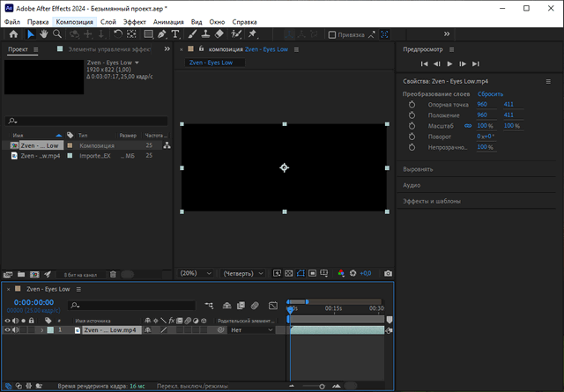Select the Type (T) tool
The image size is (564, 392).
[175, 34]
